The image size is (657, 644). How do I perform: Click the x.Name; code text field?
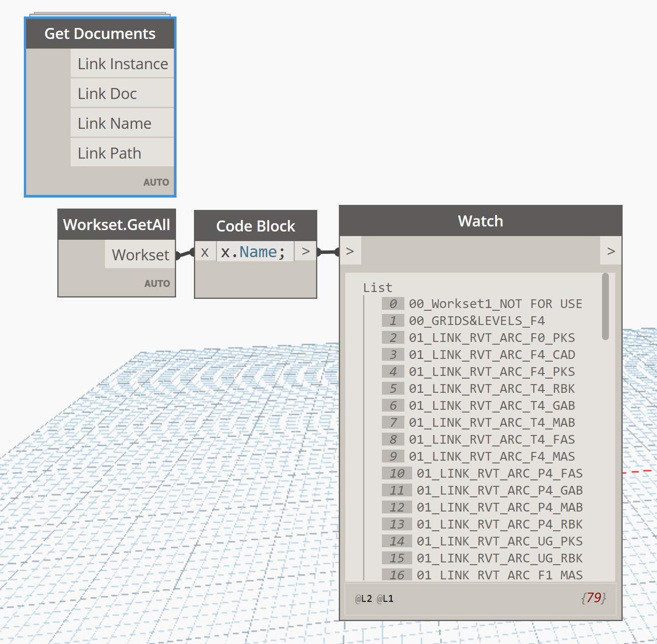pos(255,252)
